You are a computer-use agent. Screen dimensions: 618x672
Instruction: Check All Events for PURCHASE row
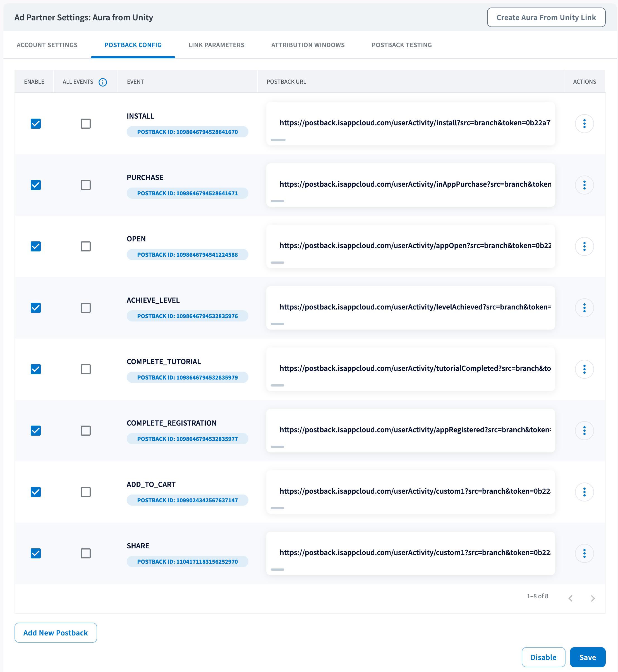86,185
